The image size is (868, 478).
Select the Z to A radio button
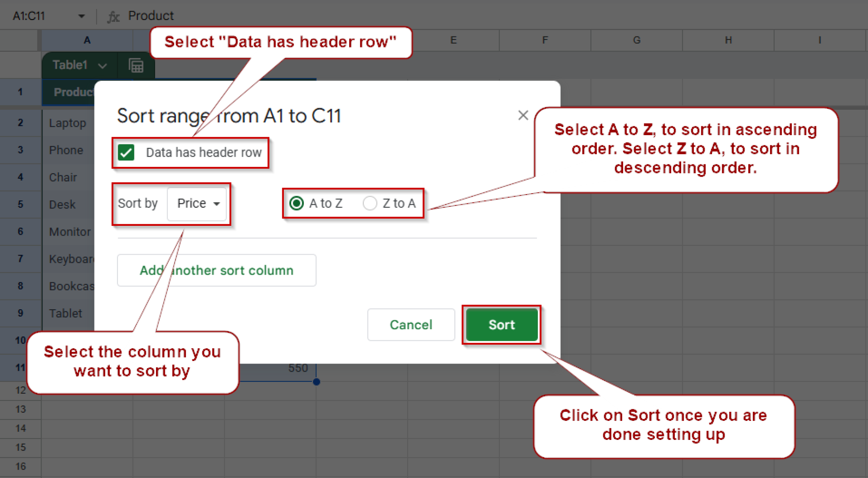pyautogui.click(x=370, y=203)
